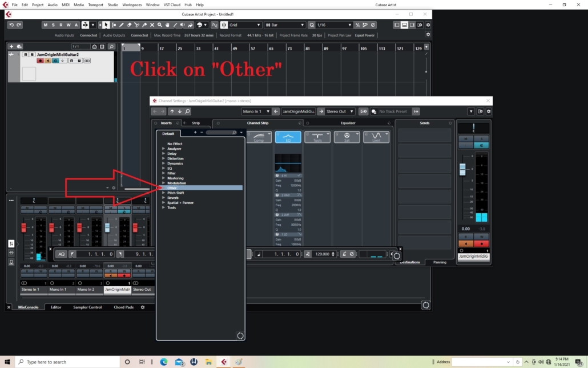Open the Transport menu
Screen dimensions: 588x368
[x=95, y=5]
